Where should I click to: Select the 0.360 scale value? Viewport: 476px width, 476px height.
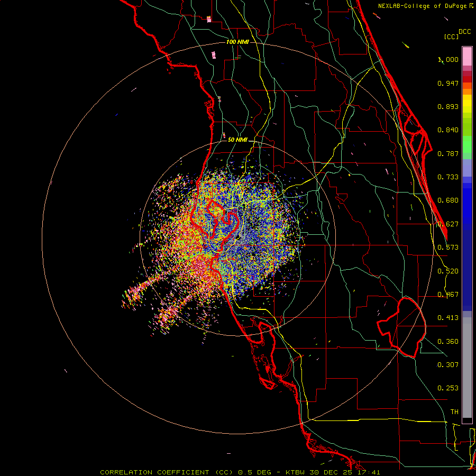[x=448, y=342]
